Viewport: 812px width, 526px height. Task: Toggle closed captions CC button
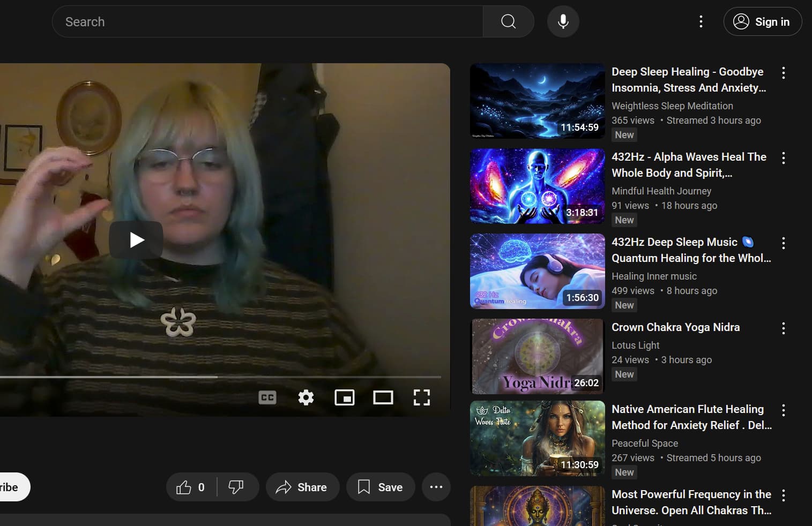tap(267, 397)
